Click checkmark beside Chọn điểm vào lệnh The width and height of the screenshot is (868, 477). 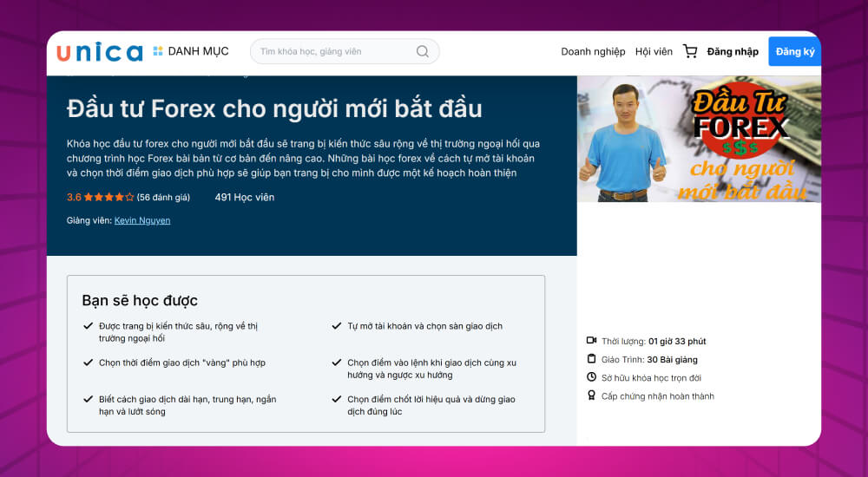(x=337, y=363)
